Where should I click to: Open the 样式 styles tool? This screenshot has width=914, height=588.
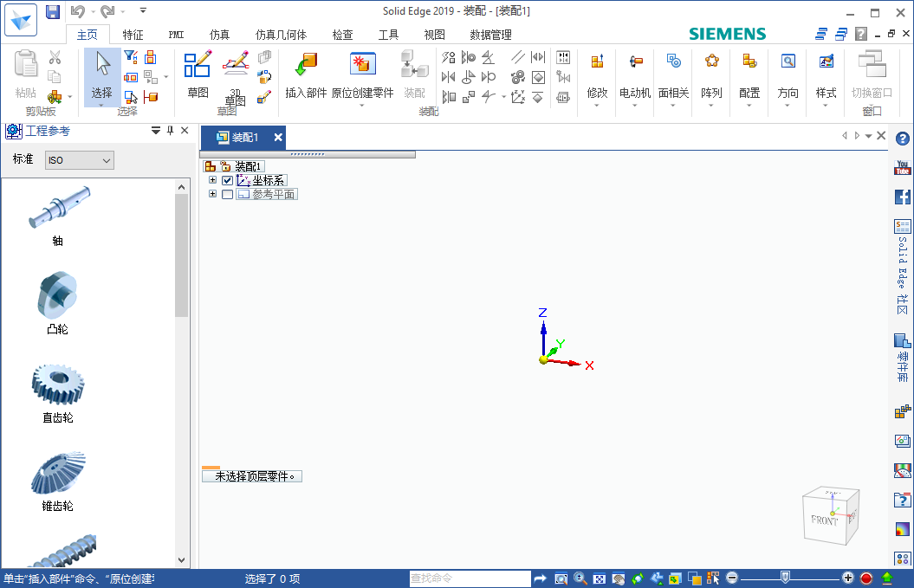click(826, 78)
